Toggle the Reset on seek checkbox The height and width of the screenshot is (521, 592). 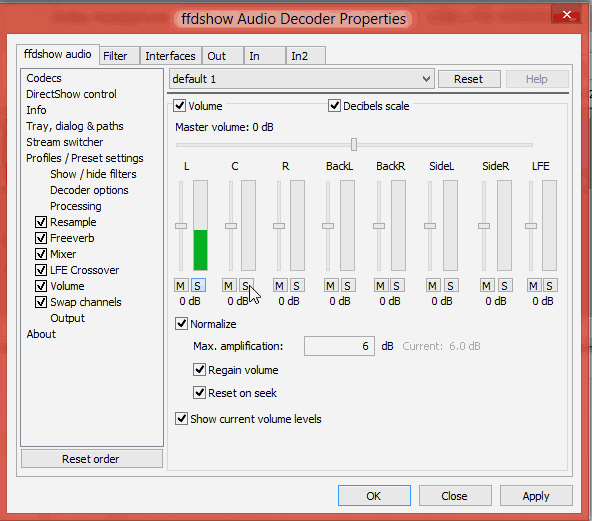click(x=199, y=393)
